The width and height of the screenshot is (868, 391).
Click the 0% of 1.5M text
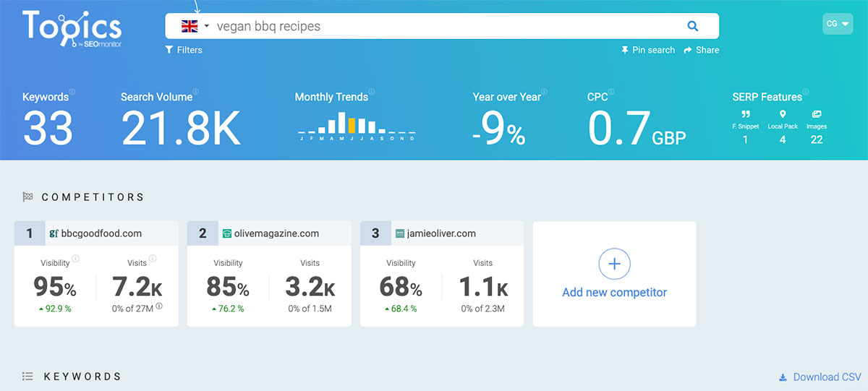pos(310,309)
